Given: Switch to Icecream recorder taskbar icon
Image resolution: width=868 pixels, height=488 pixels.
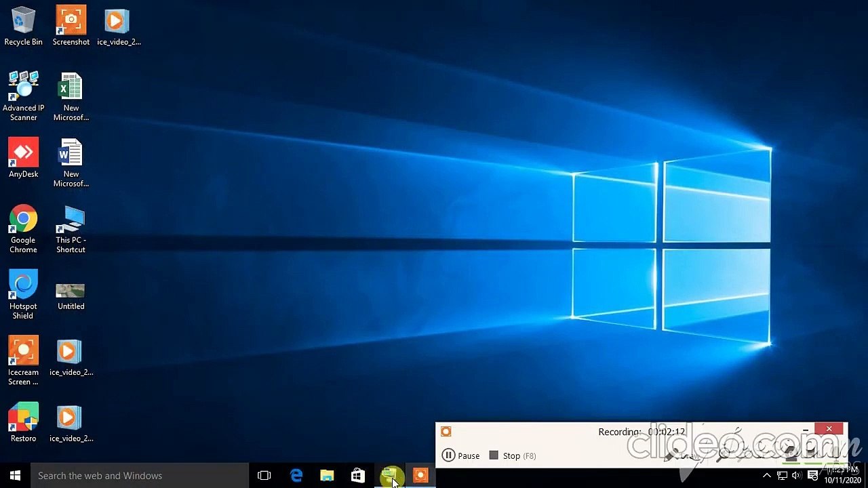Looking at the screenshot, I should pyautogui.click(x=420, y=475).
